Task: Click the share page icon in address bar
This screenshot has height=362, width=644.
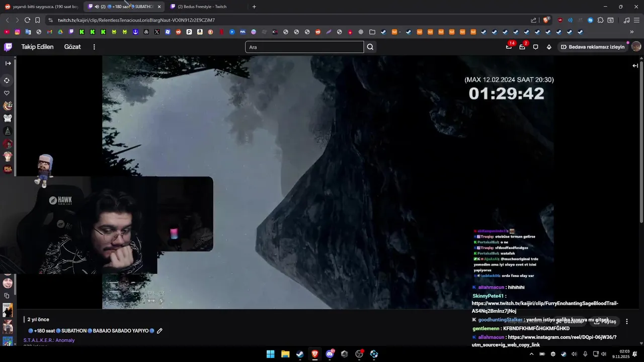Action: coord(533,20)
